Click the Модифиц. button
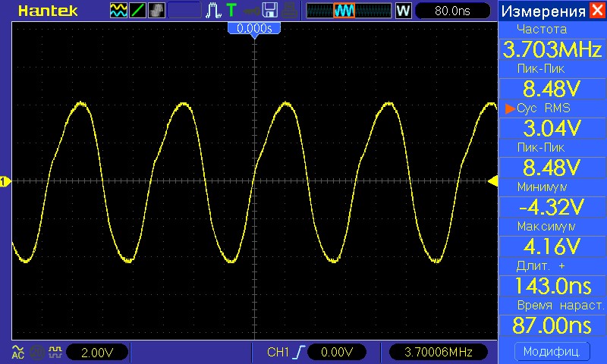This screenshot has width=607, height=364. point(552,352)
